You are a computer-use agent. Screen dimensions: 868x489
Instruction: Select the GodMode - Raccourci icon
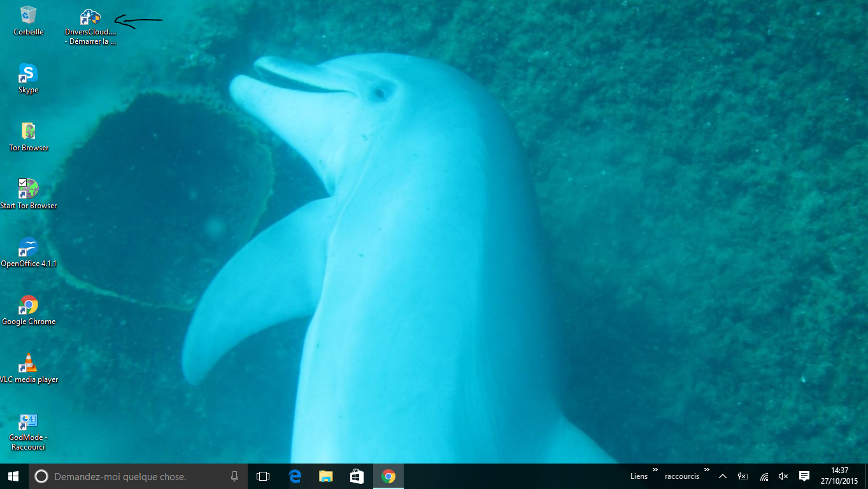28,432
